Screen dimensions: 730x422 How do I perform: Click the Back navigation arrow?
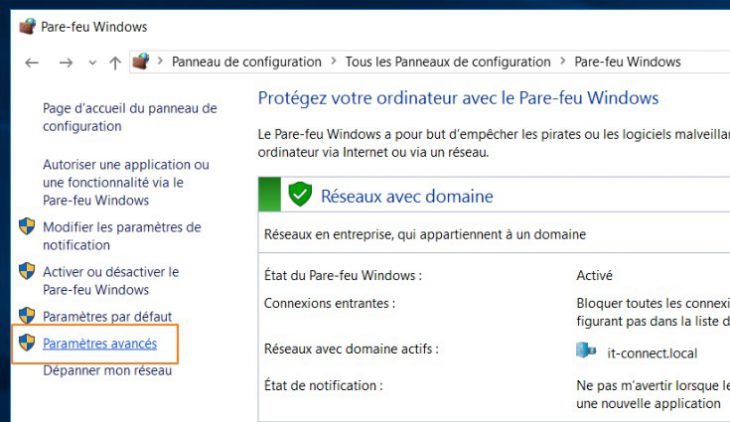(x=32, y=62)
